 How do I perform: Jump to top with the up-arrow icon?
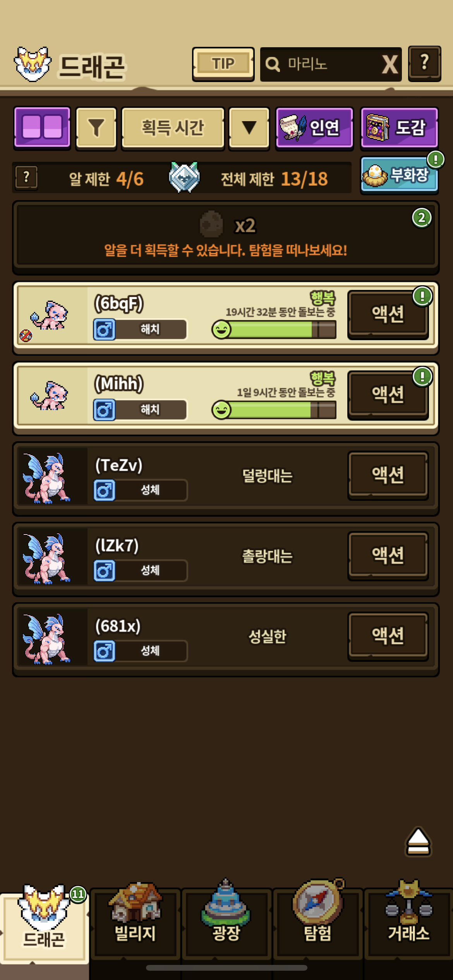coord(418,842)
